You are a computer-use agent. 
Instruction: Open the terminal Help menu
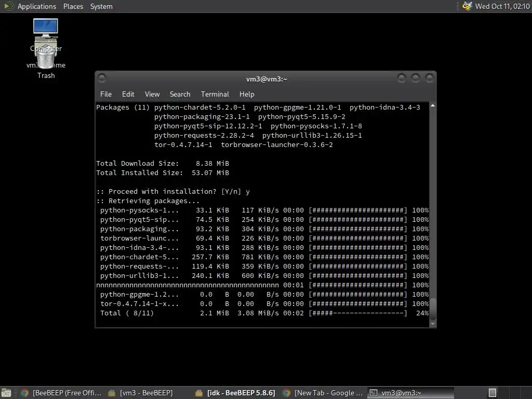[x=247, y=95]
